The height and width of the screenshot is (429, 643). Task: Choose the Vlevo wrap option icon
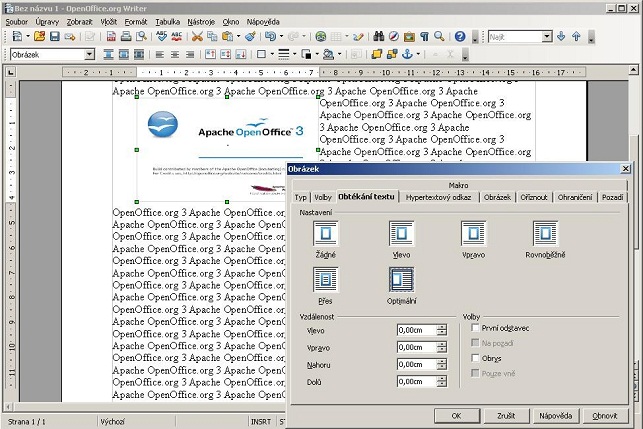(402, 234)
